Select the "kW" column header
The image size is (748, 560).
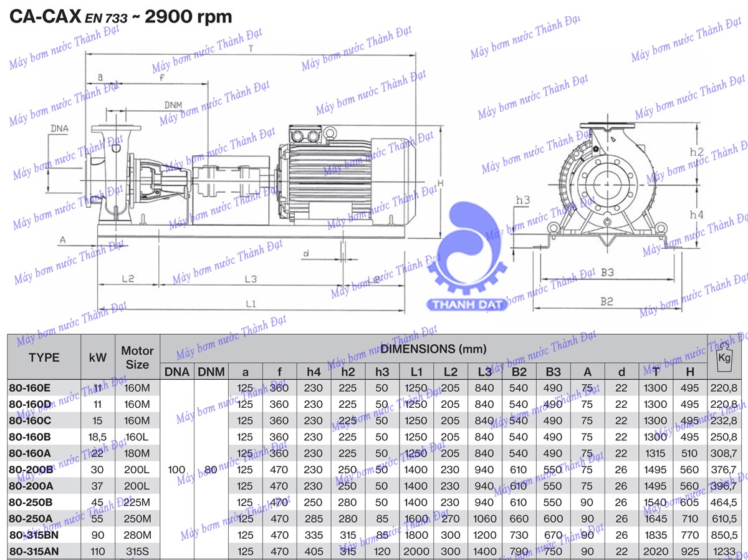pyautogui.click(x=98, y=357)
